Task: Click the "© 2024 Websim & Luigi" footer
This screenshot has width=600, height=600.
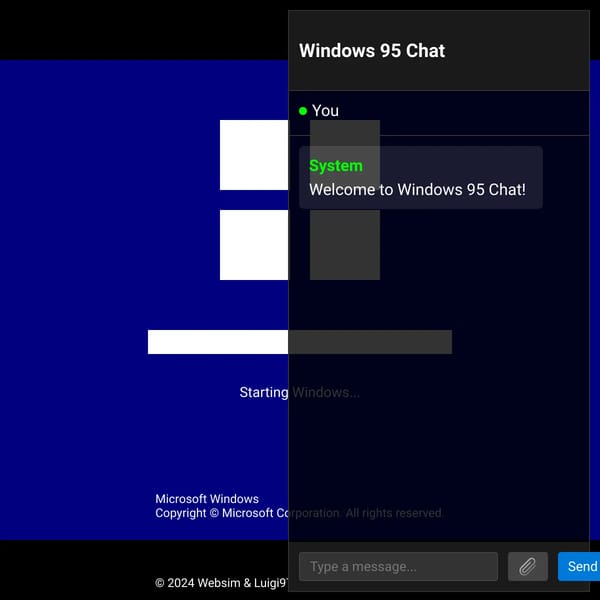Action: coord(221,583)
